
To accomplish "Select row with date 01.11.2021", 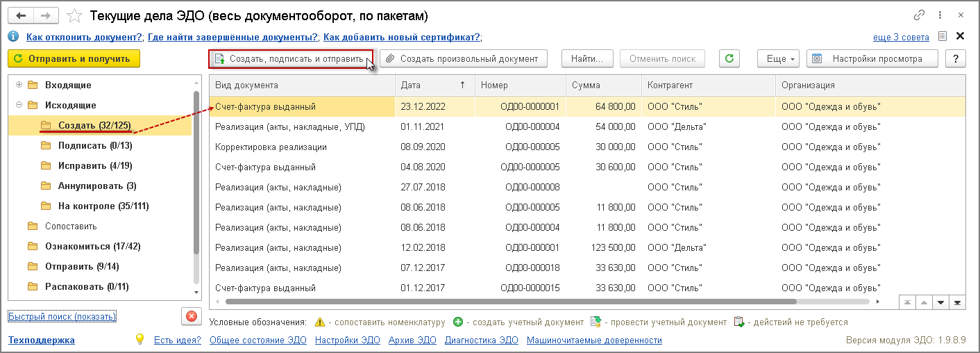I will click(587, 126).
